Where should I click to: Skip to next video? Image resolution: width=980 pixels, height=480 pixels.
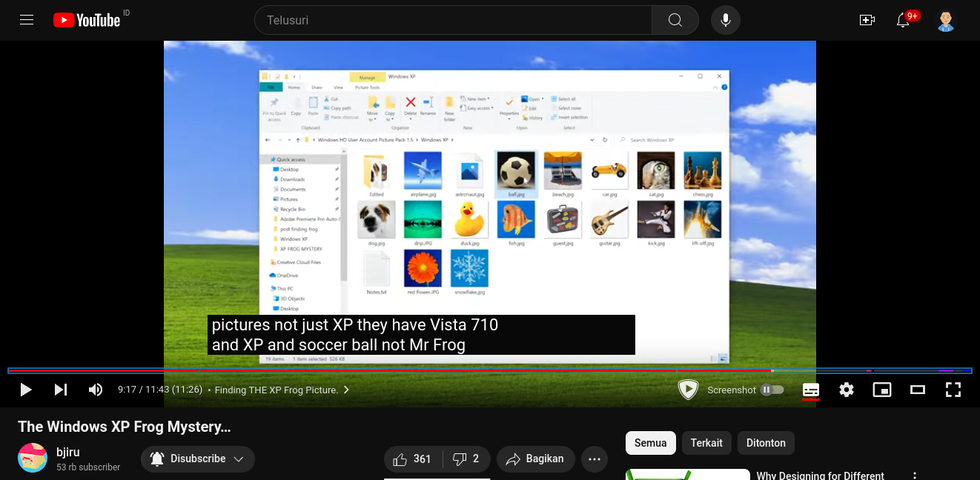[61, 390]
